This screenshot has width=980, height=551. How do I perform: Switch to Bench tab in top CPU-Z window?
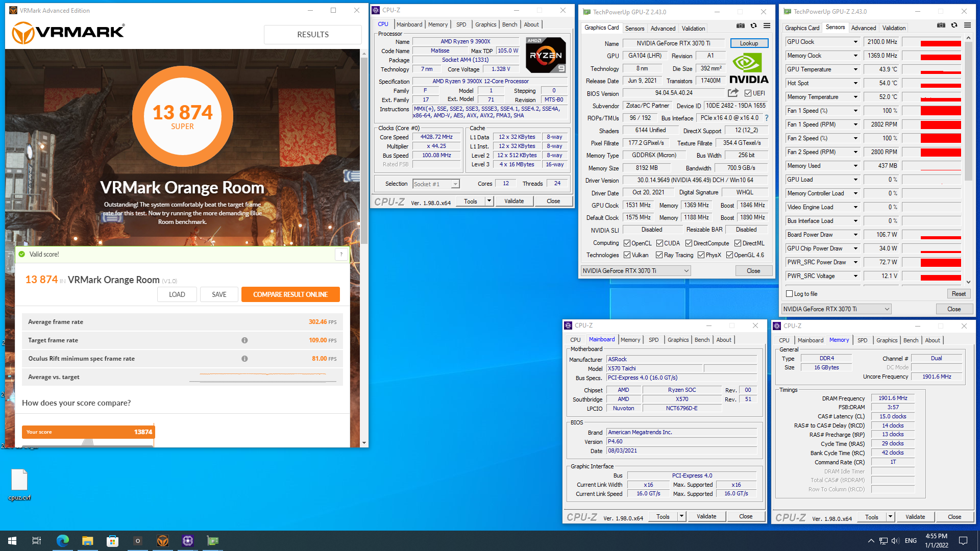pos(509,24)
